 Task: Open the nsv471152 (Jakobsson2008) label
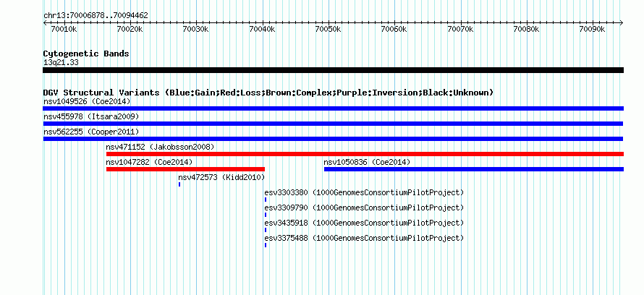click(160, 147)
